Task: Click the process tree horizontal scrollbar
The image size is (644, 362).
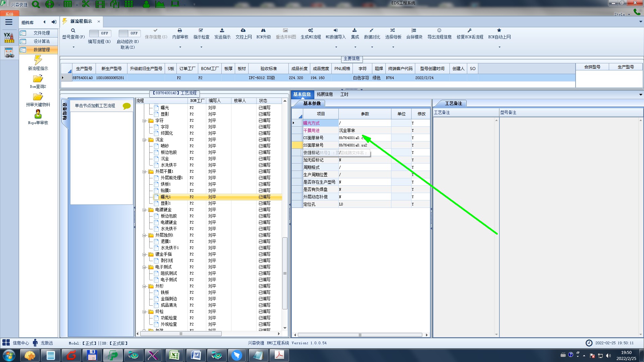Action: point(181,334)
